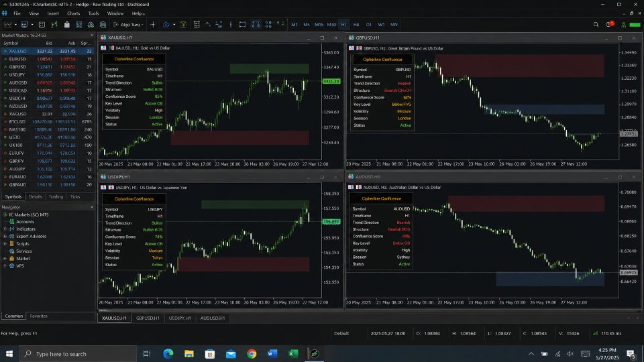Screen dimensions: 644x362
Task: Select the Crosshair cursor tool
Action: pos(153,25)
